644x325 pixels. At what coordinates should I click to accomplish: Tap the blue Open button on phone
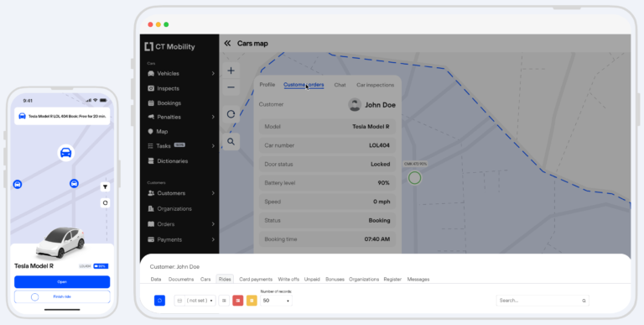[62, 282]
